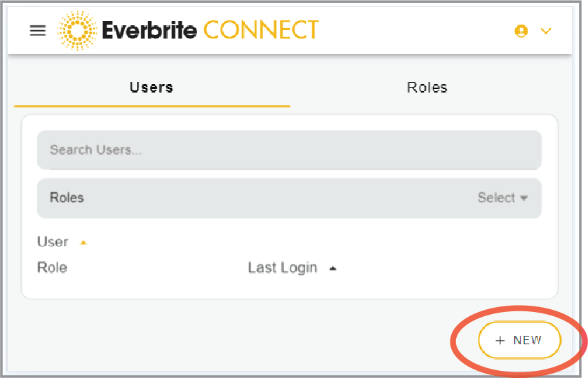Expand the account chevron dropdown
This screenshot has height=380, width=588.
tap(545, 31)
